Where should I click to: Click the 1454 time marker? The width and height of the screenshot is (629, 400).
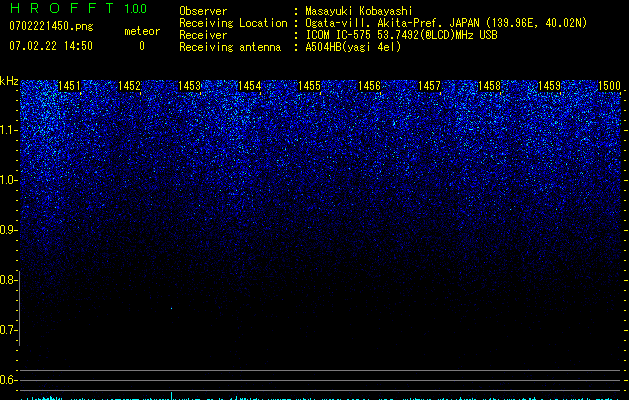pos(250,86)
